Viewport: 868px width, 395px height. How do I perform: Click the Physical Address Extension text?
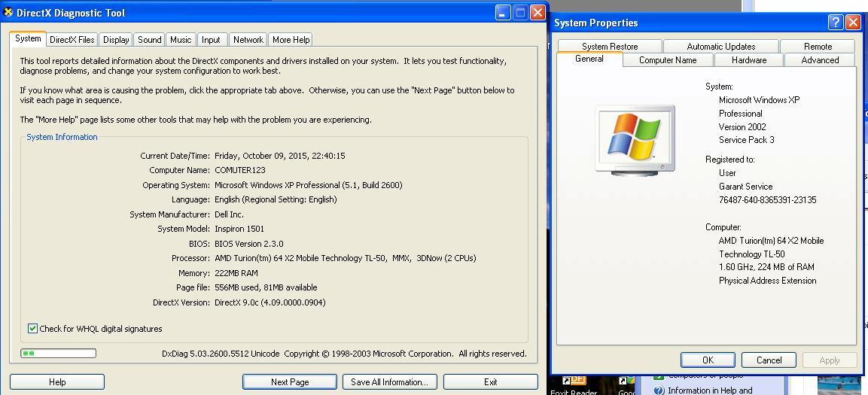click(767, 281)
